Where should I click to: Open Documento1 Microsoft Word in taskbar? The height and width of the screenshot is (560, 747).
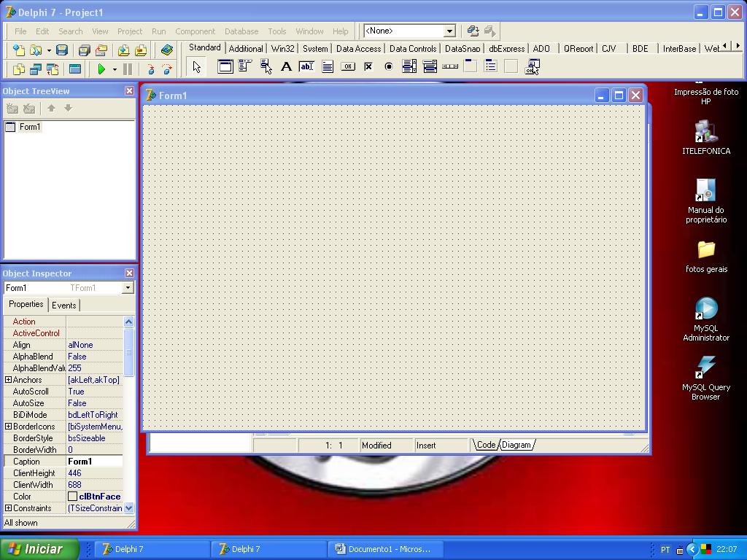click(x=383, y=549)
